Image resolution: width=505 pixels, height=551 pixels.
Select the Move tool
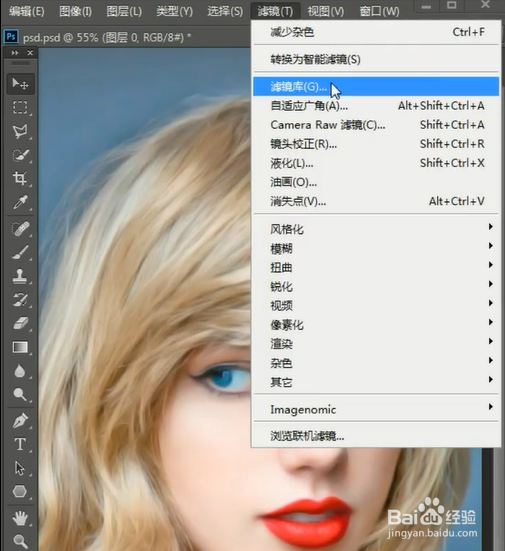coord(20,84)
